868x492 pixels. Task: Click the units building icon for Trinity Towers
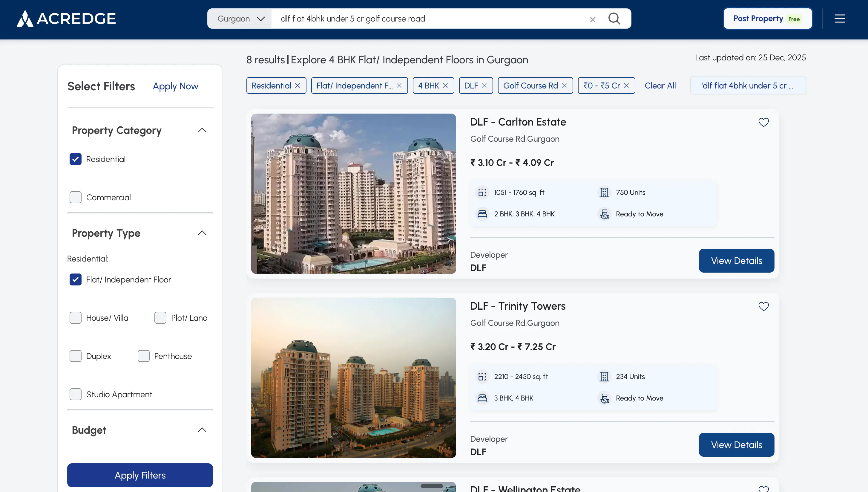[604, 376]
